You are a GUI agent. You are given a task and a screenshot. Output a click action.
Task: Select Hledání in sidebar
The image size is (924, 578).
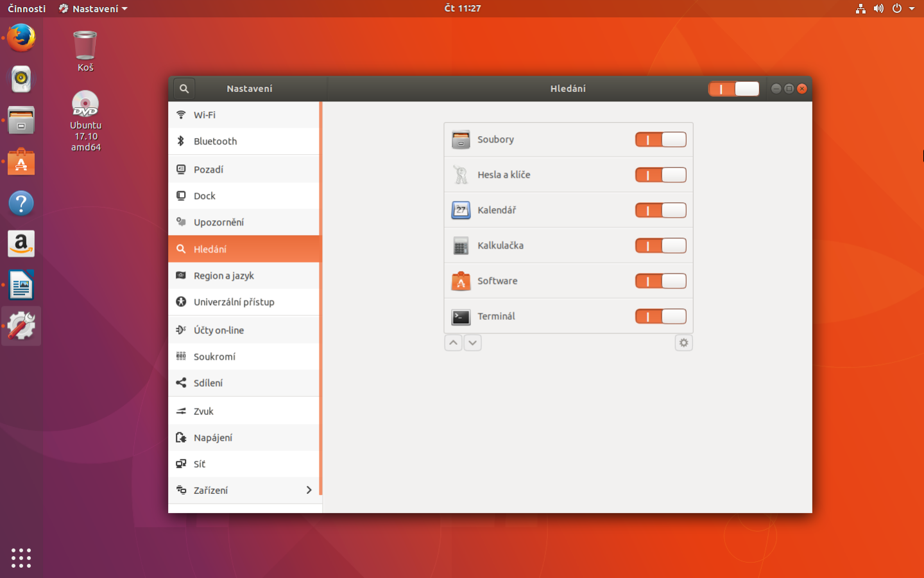click(x=244, y=249)
